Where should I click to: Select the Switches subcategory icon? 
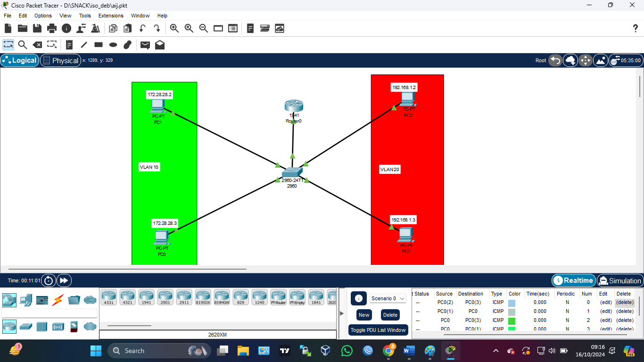[25, 326]
